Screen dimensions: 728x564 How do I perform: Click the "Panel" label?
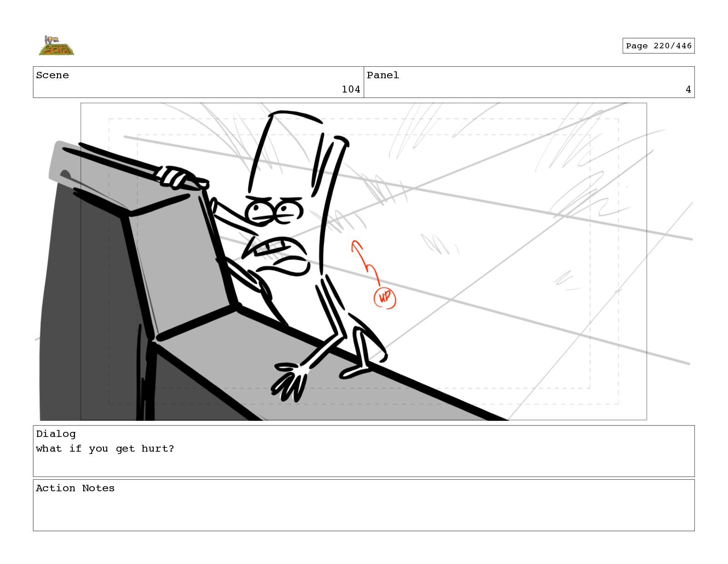coord(383,75)
